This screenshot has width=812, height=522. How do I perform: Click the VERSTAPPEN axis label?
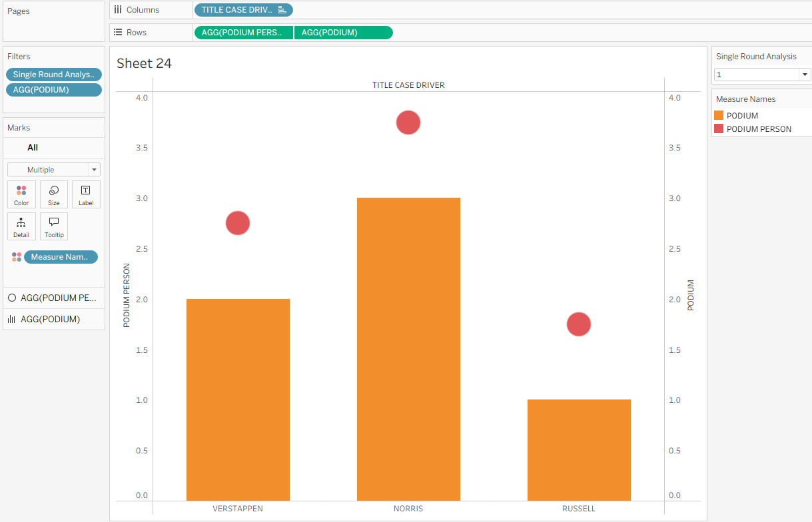click(238, 509)
